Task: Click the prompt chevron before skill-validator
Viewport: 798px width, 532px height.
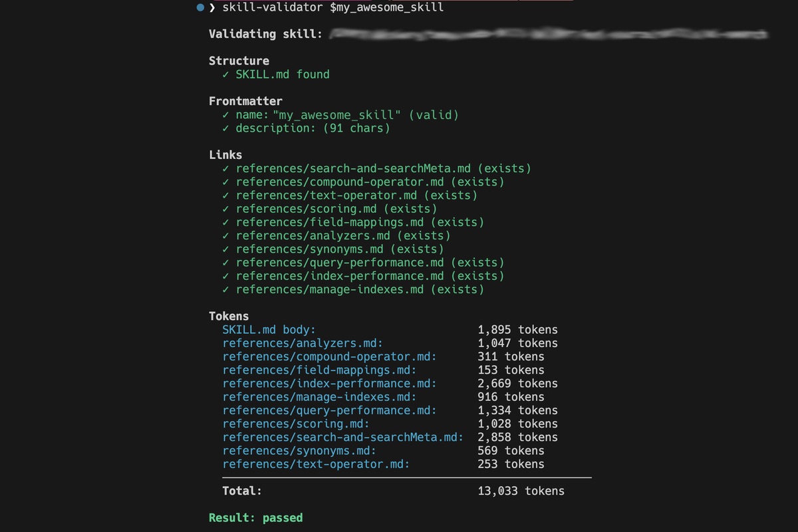Action: [x=212, y=8]
